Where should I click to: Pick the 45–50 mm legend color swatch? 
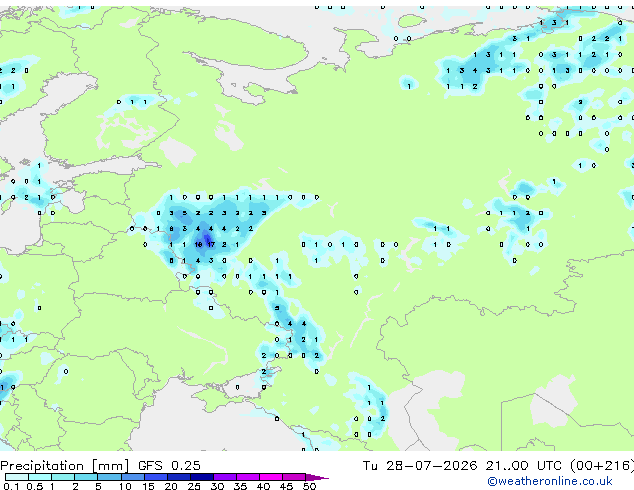(x=294, y=477)
